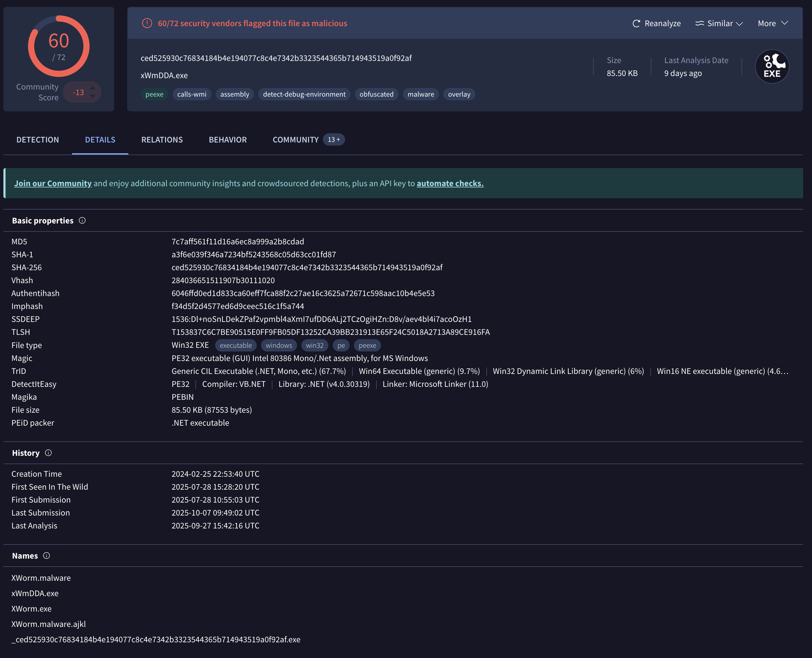The image size is (812, 658).
Task: Select the detect-debug-environment tag
Action: [304, 94]
